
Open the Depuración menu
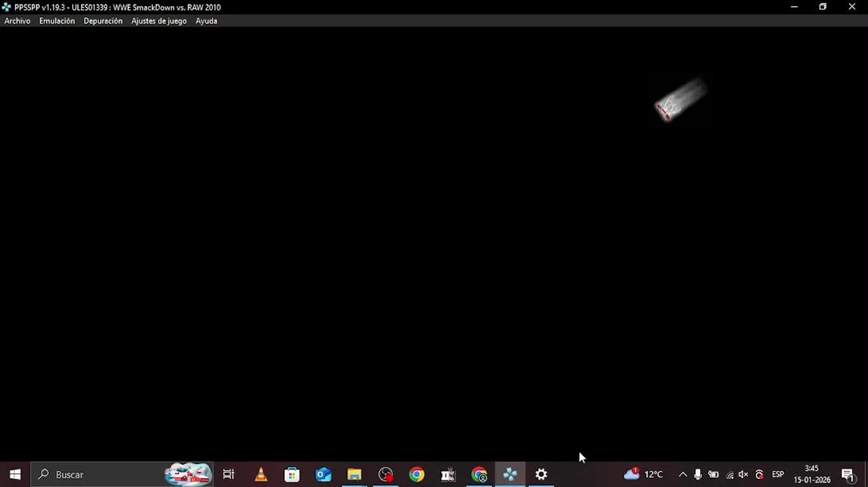click(103, 21)
